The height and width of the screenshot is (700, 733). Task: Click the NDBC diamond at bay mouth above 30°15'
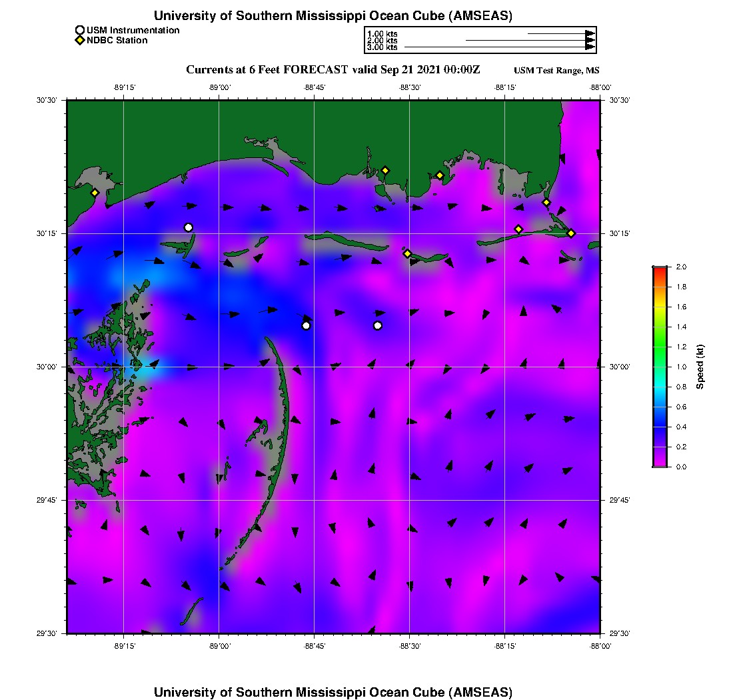click(x=546, y=203)
